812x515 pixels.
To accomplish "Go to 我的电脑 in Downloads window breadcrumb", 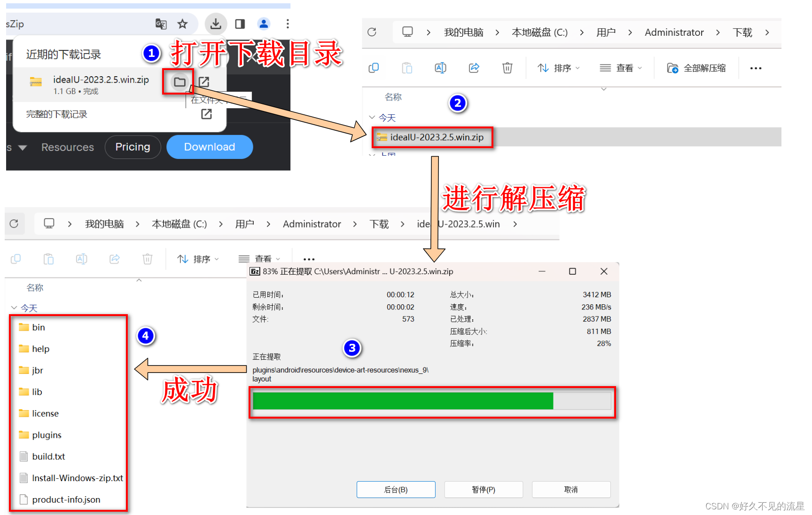I will (463, 32).
